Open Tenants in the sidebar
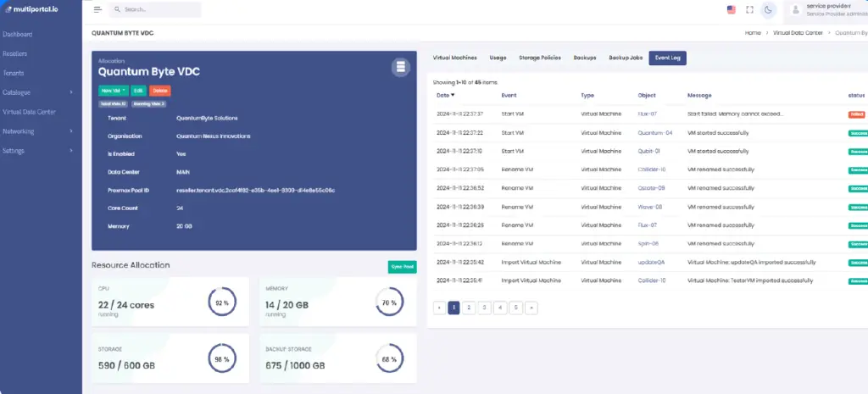The width and height of the screenshot is (868, 394). pyautogui.click(x=14, y=73)
